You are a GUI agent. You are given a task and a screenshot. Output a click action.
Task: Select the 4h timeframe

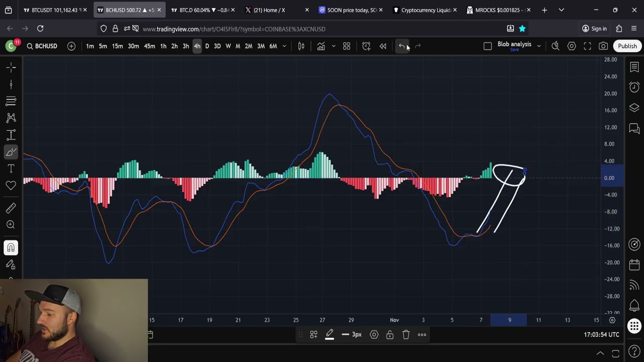pos(197,46)
